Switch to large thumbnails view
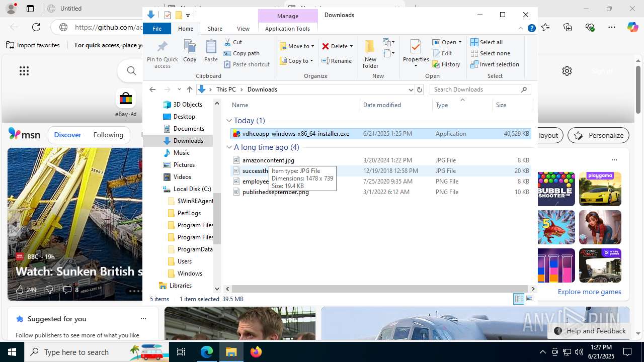644x362 pixels. (x=529, y=299)
